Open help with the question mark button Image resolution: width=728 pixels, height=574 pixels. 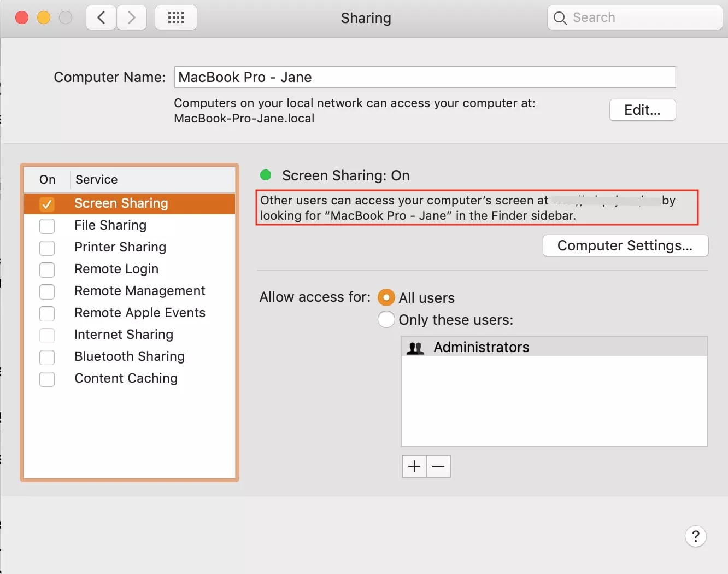[696, 536]
